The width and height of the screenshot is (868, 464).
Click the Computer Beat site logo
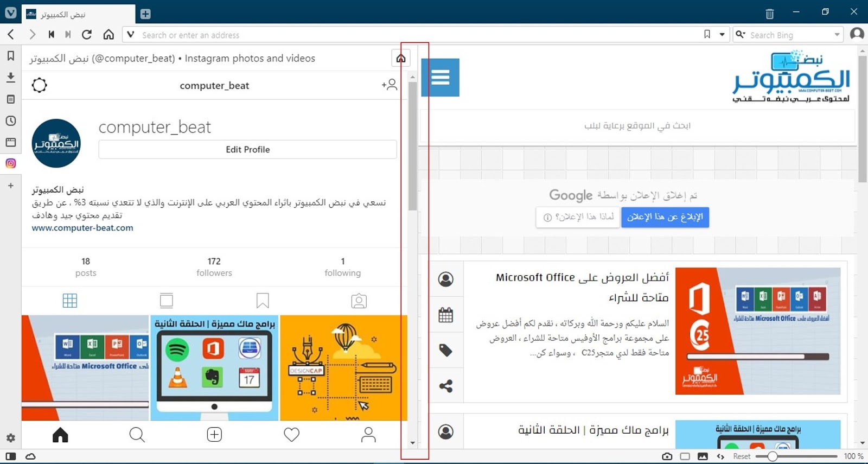(x=792, y=77)
